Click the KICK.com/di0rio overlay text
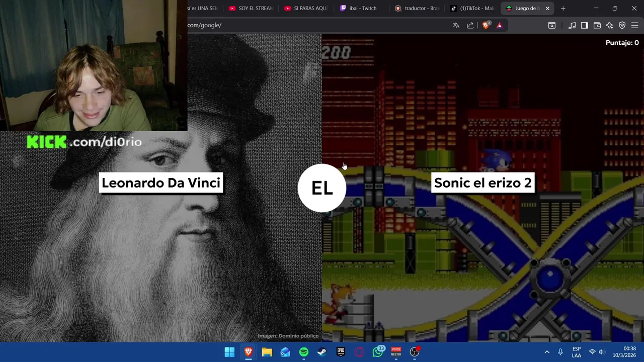 (x=84, y=142)
